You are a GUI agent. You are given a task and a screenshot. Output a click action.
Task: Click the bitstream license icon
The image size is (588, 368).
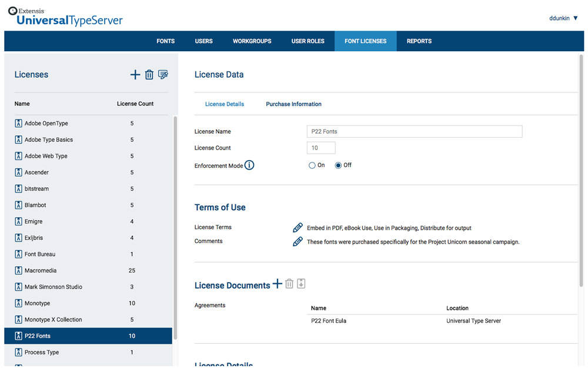tap(18, 188)
